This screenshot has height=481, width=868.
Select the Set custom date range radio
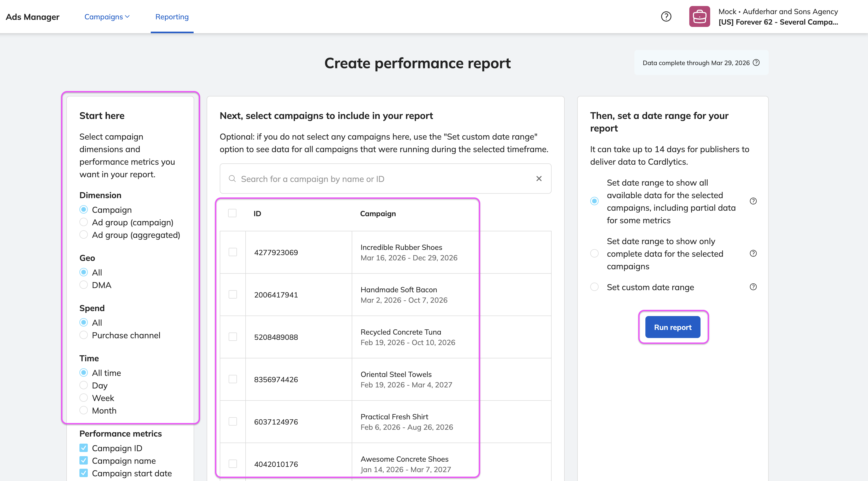tap(594, 287)
